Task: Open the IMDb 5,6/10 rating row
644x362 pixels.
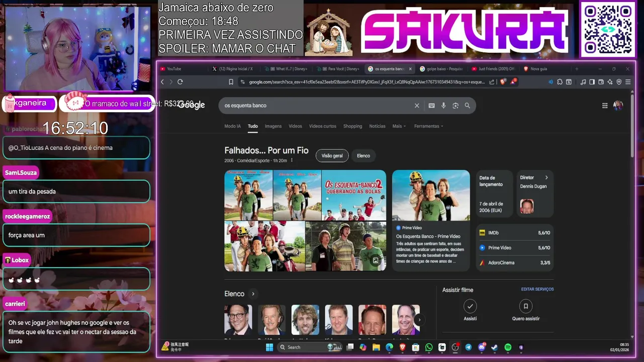Action: (x=515, y=233)
